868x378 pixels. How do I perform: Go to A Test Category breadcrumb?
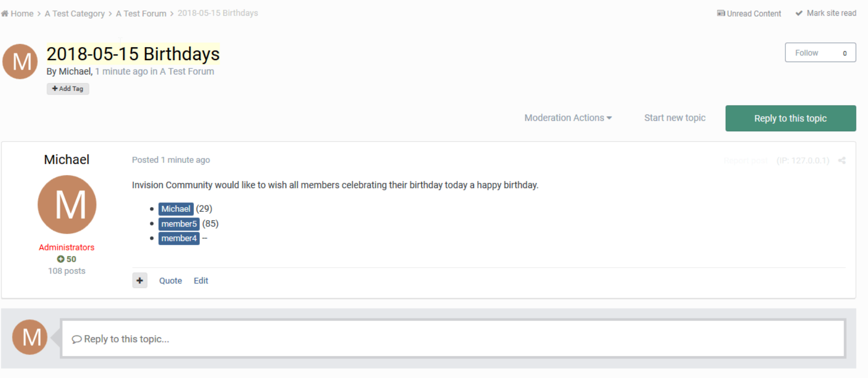[75, 14]
